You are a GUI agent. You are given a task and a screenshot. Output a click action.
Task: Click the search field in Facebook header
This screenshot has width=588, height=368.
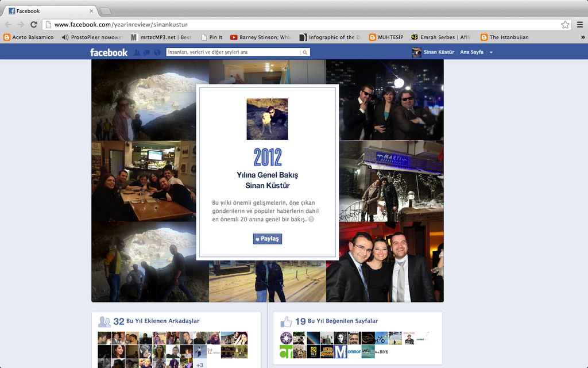pyautogui.click(x=233, y=52)
